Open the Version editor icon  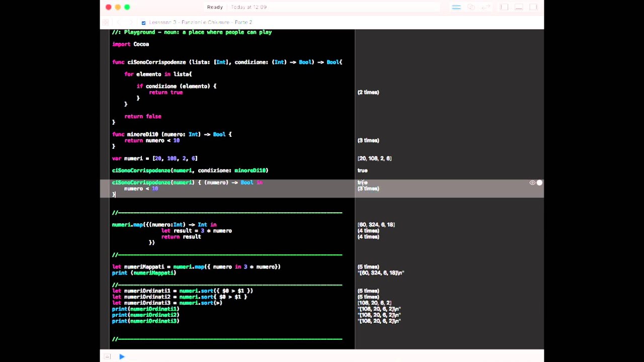click(x=486, y=7)
